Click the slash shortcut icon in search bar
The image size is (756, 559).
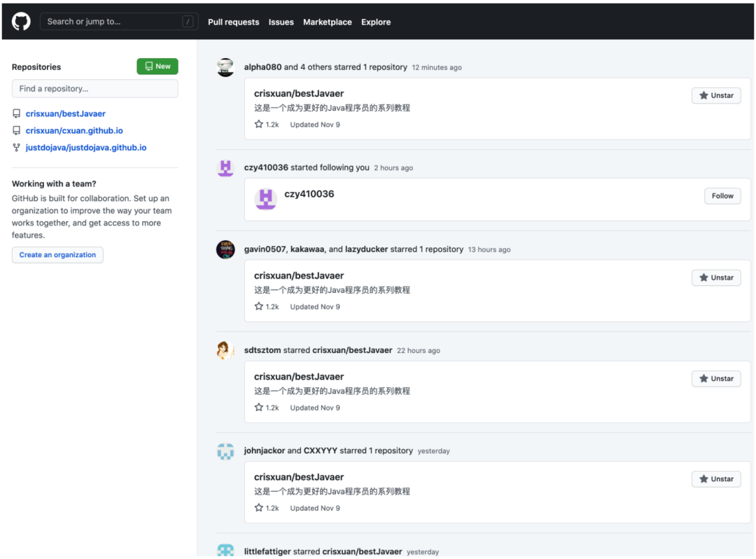(188, 22)
